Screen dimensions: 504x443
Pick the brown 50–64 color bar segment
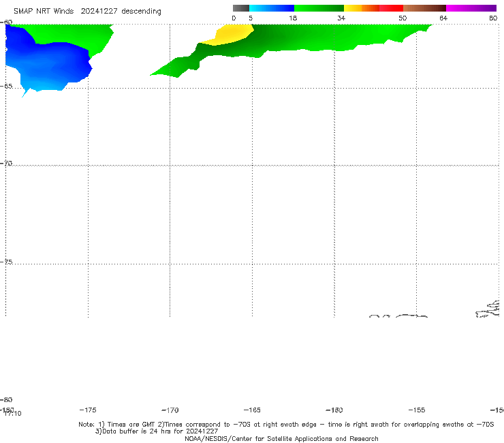point(424,8)
